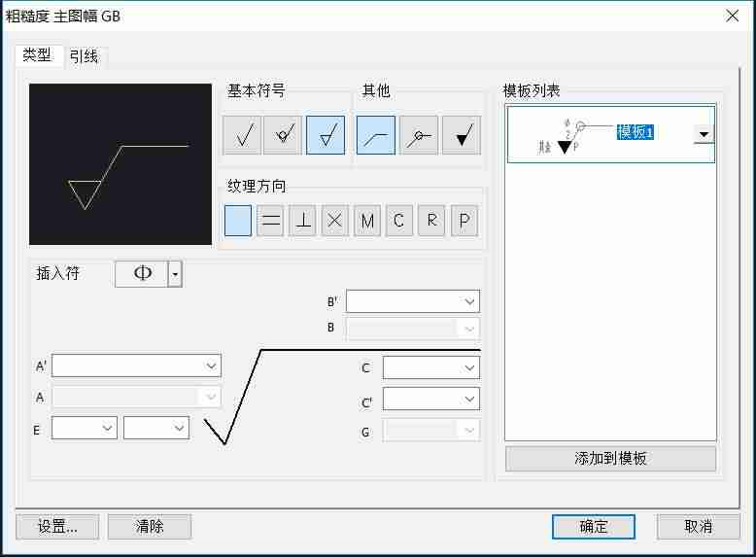Click the roughness symbol preview pane

pyautogui.click(x=120, y=164)
